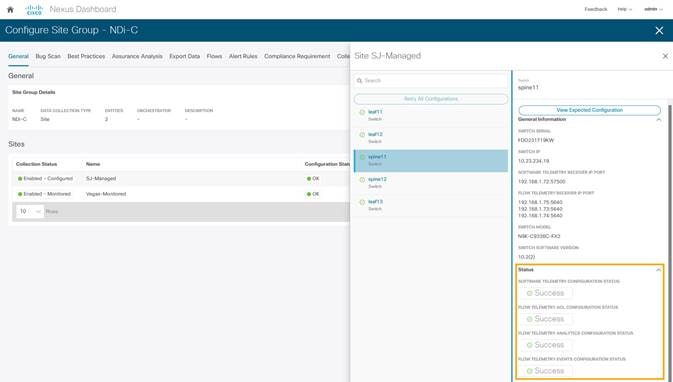Close the Site SJ-Managed panel
Viewport: 673px width, 382px height.
pos(665,56)
